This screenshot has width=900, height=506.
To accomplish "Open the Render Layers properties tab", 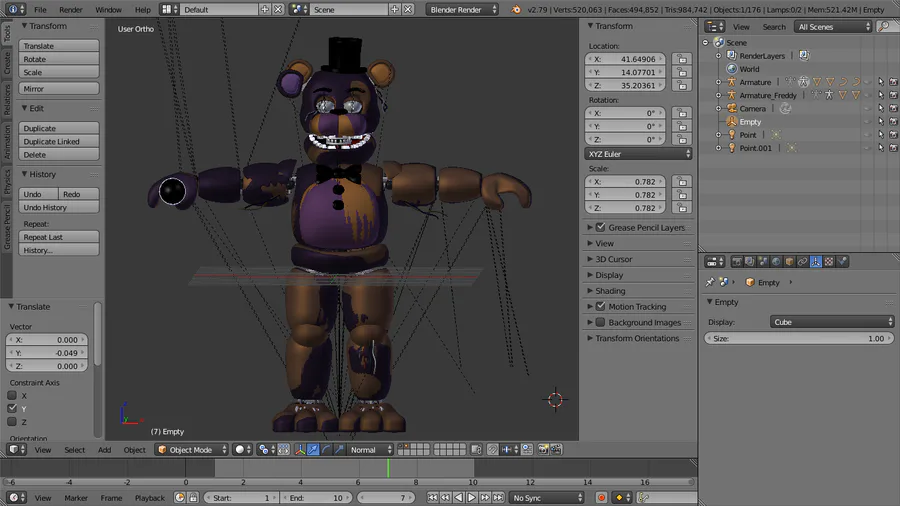I will [750, 262].
